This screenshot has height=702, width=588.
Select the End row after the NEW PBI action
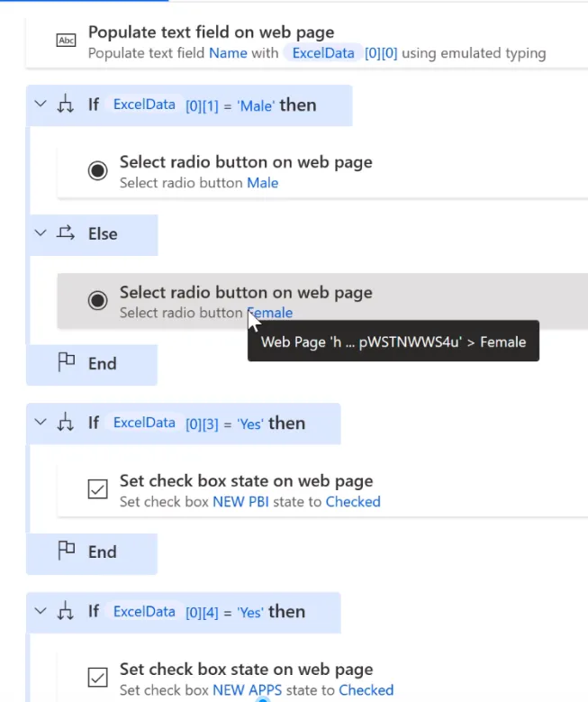(92, 553)
